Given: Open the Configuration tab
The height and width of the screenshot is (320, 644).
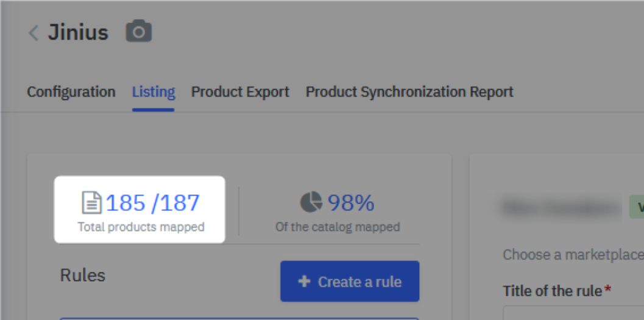Looking at the screenshot, I should [x=71, y=92].
